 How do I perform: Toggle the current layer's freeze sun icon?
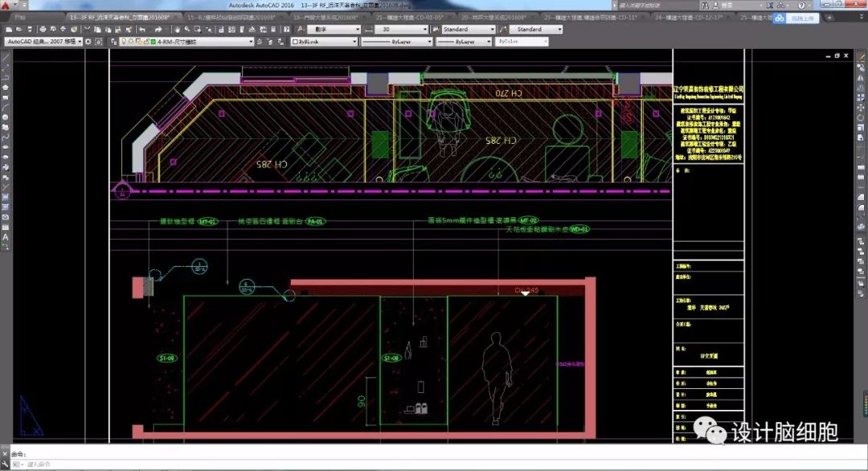point(130,41)
